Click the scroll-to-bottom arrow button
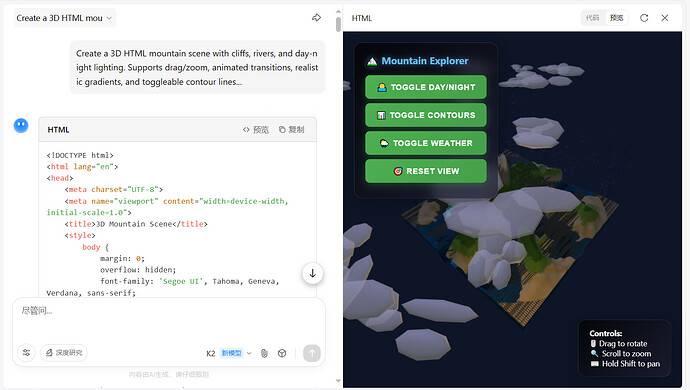This screenshot has width=690, height=390. click(x=312, y=273)
